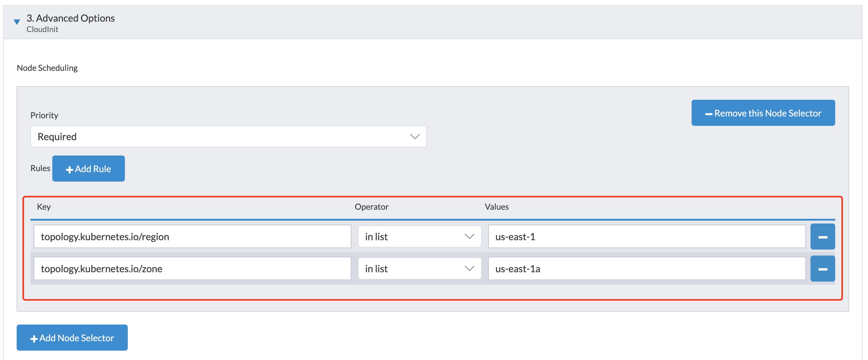Click the minus icon on Remove Node Selector
Image resolution: width=868 pixels, height=360 pixels.
click(x=709, y=114)
